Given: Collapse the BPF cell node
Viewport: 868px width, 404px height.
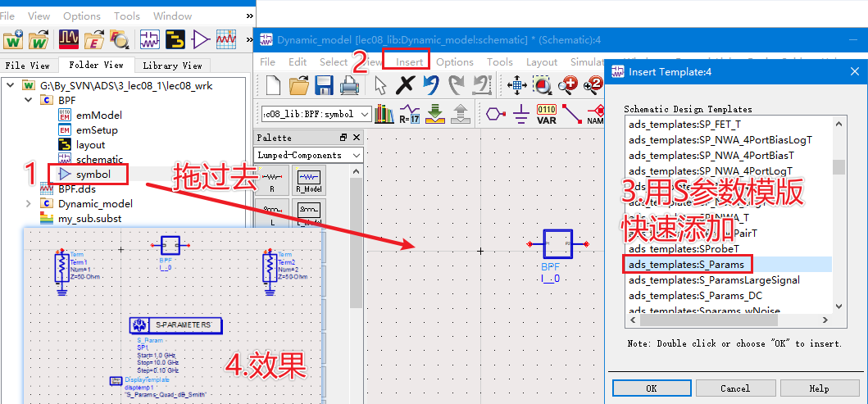Looking at the screenshot, I should pyautogui.click(x=28, y=101).
